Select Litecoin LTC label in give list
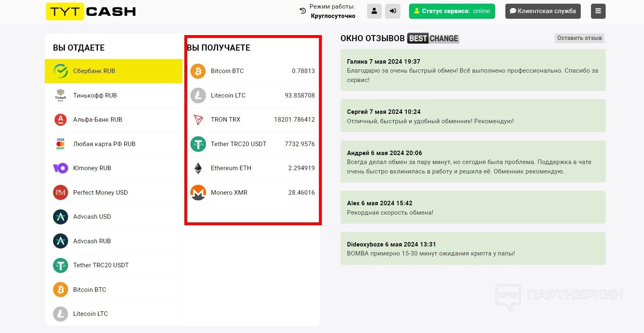The height and width of the screenshot is (333, 644). pos(91,314)
